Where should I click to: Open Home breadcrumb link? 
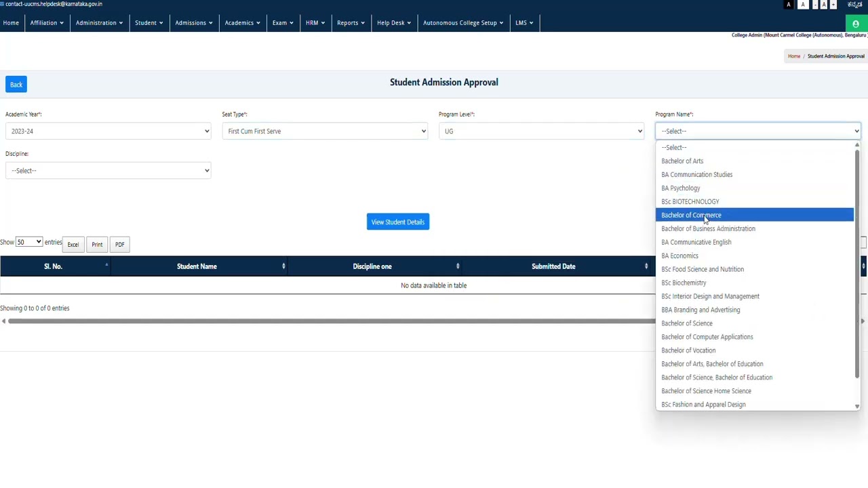coord(793,56)
